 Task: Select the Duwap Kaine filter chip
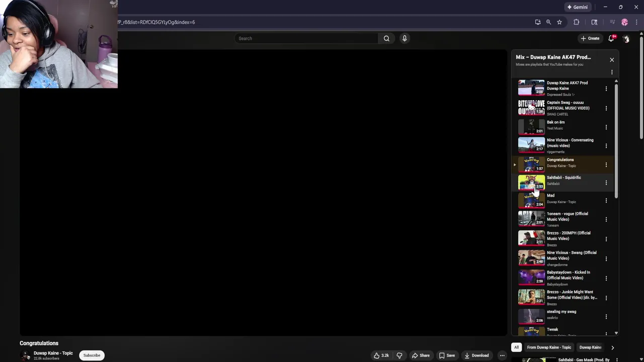590,347
